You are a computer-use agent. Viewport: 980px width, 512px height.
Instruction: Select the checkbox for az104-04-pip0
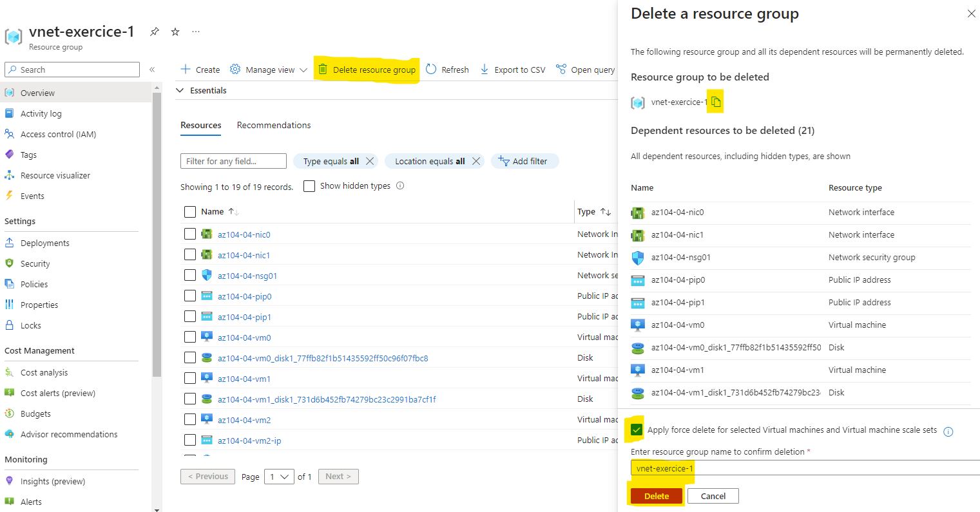coord(190,296)
